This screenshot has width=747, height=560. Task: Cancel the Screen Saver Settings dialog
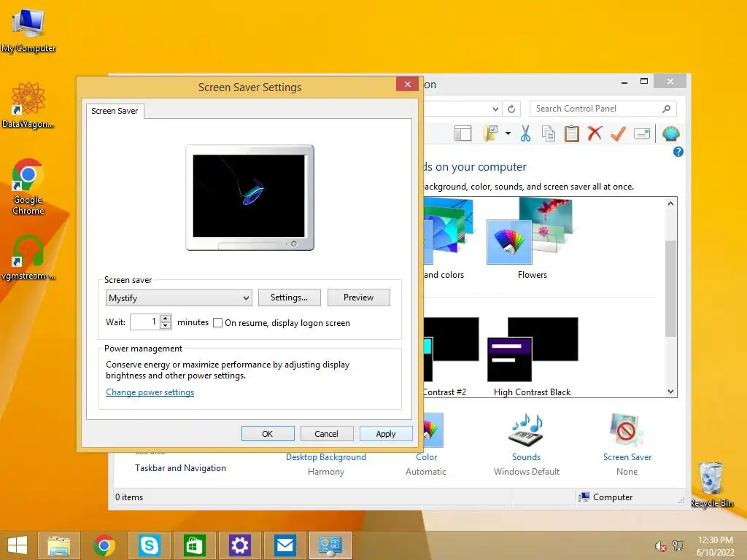coord(327,434)
